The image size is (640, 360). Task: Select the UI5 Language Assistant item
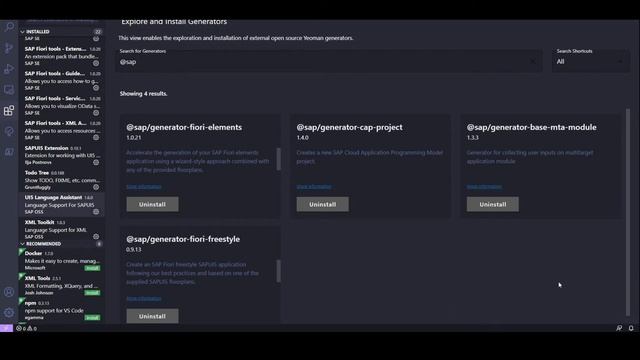61,204
